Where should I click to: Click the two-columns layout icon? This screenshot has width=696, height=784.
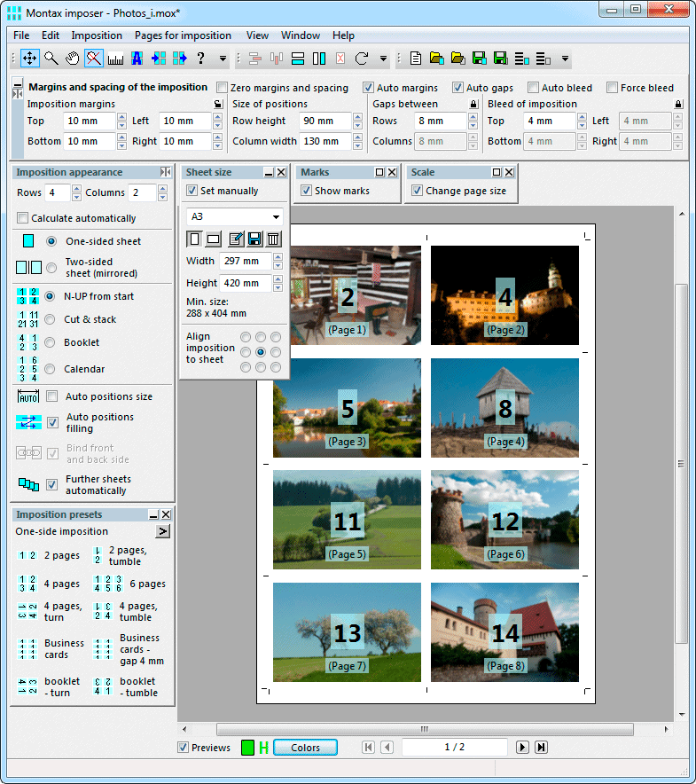coord(319,59)
